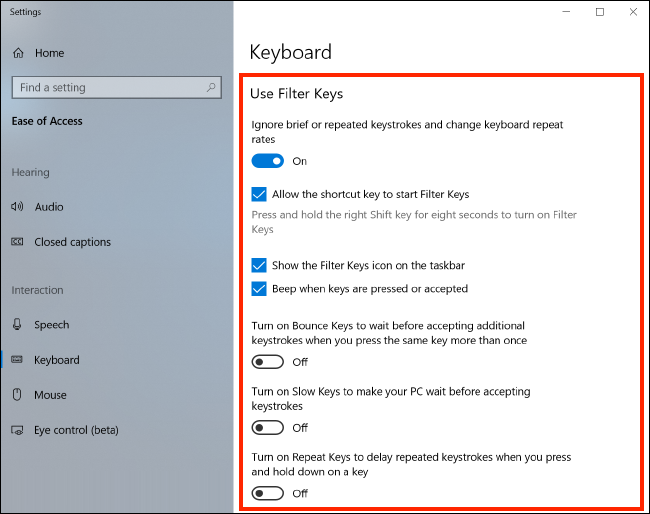Enable the Bounce Keys toggle

point(267,362)
